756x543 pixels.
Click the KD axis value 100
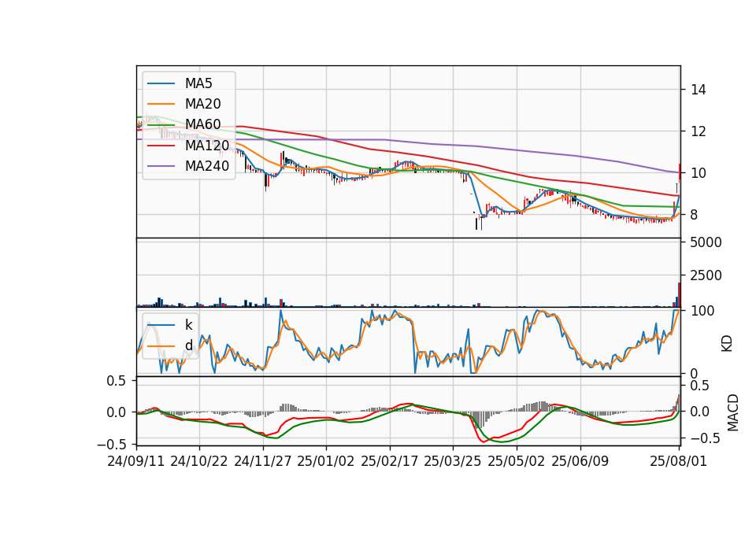click(702, 311)
